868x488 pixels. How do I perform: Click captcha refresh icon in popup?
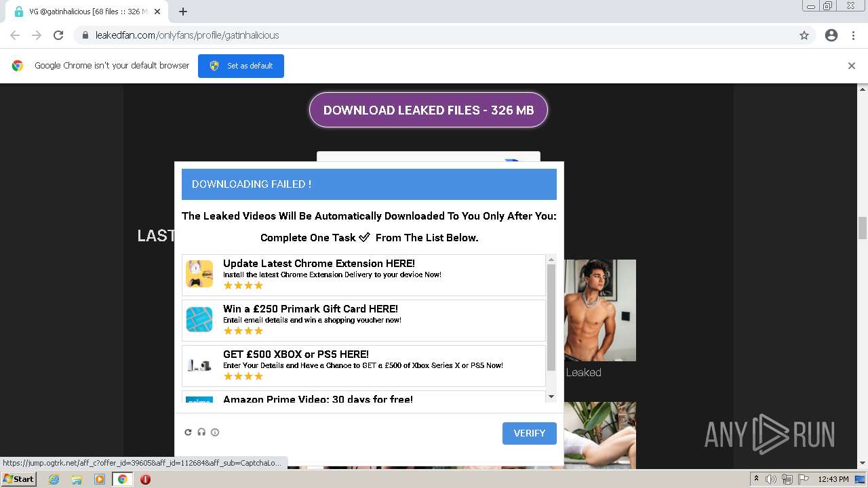pos(189,432)
